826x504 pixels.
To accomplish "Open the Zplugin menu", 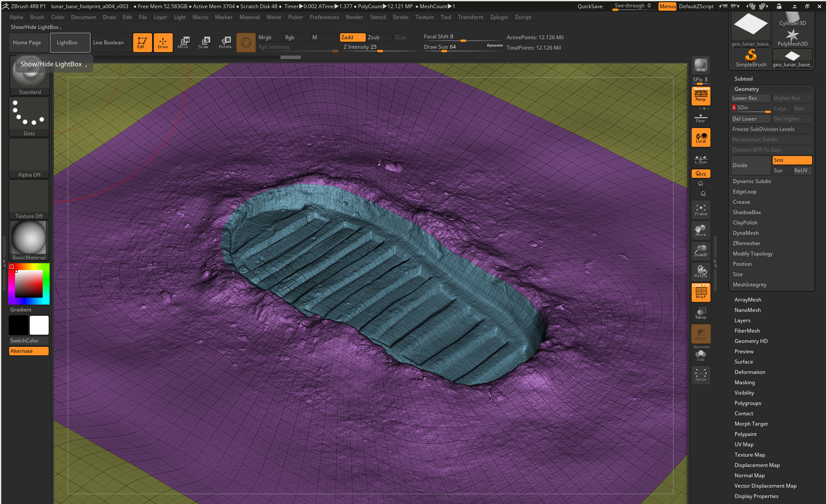I will [499, 17].
